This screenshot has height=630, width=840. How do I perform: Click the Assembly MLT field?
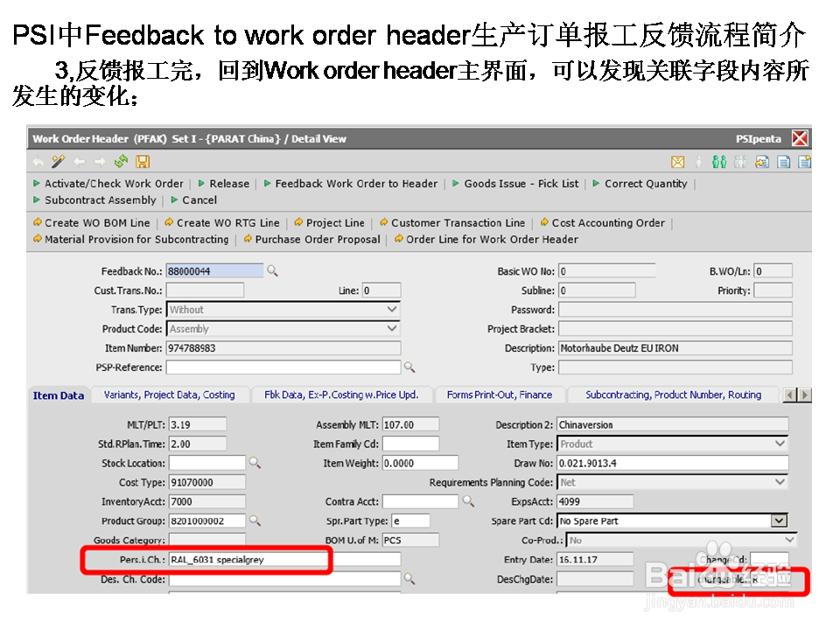point(411,424)
